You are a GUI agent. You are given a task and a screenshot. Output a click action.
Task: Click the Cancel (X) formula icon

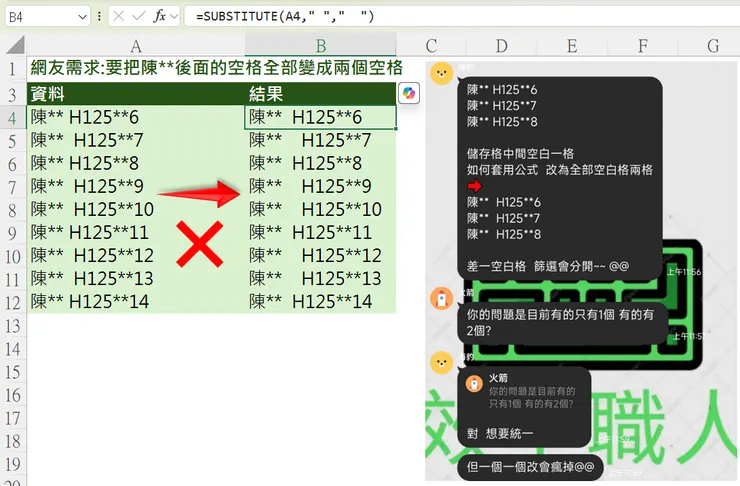click(118, 17)
